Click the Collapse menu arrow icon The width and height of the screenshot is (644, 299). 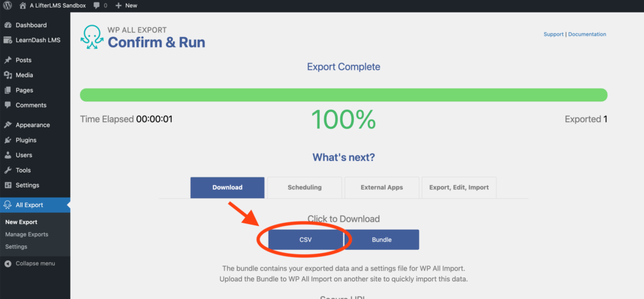pos(8,263)
